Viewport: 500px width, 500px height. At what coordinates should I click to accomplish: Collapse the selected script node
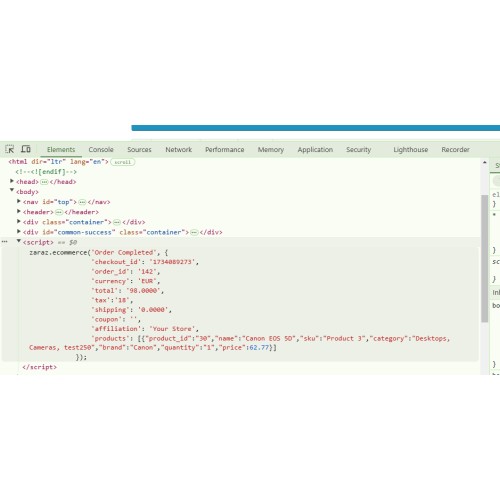[19, 241]
